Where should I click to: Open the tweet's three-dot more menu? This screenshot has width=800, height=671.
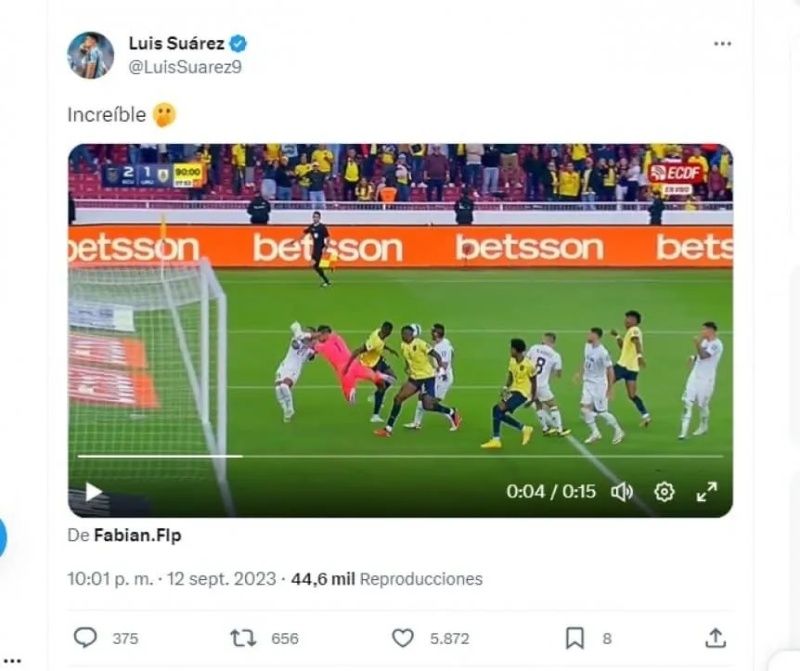(722, 44)
